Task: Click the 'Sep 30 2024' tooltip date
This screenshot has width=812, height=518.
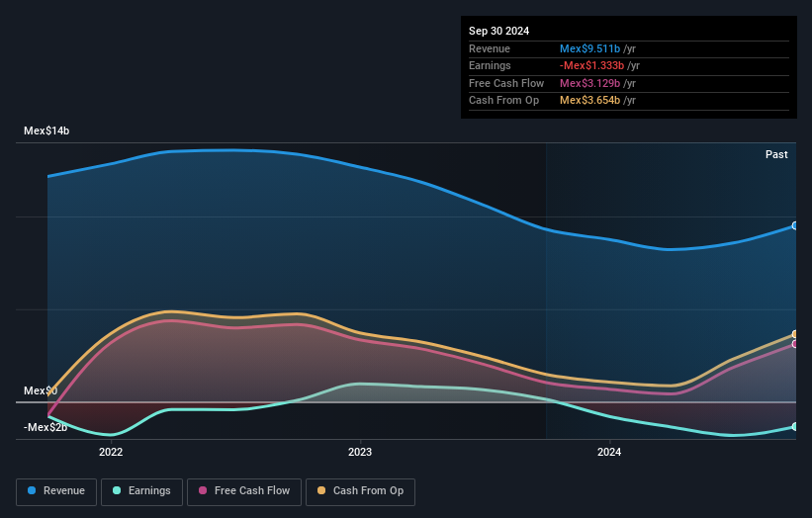Action: [498, 31]
